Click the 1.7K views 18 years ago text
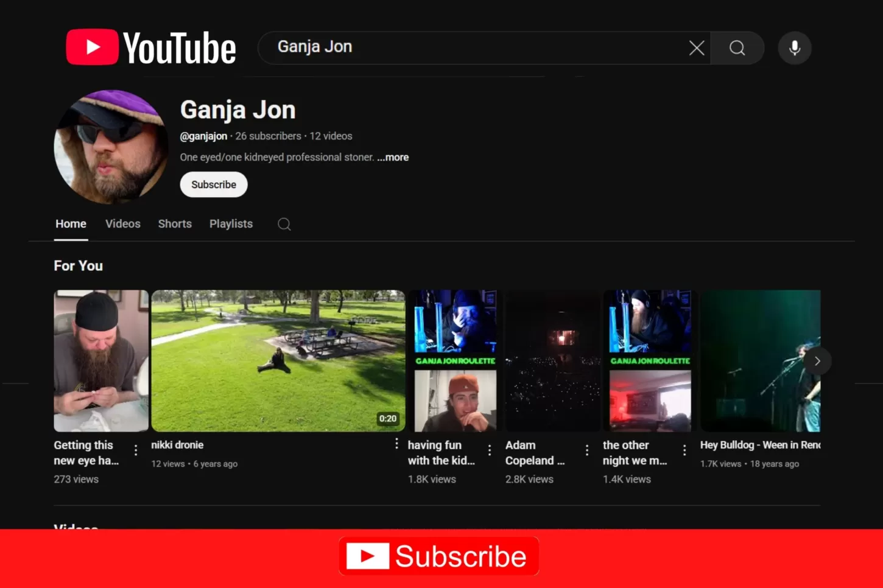The width and height of the screenshot is (883, 588). click(x=750, y=464)
